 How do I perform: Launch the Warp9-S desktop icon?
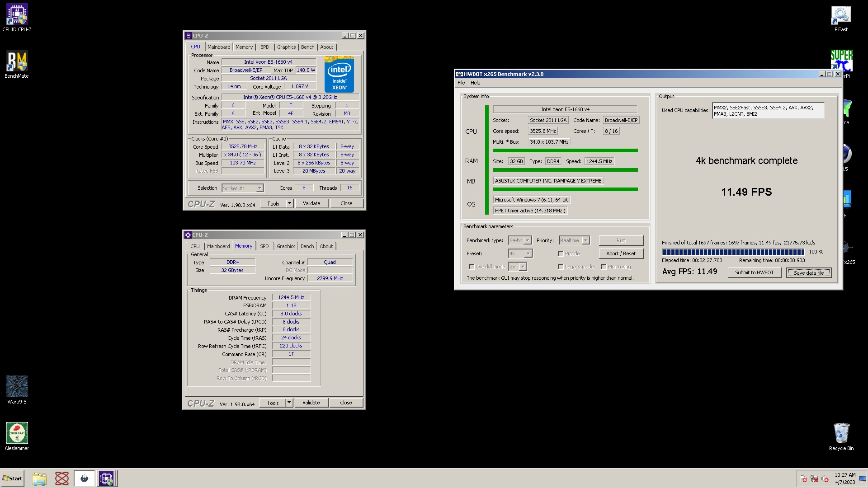17,389
